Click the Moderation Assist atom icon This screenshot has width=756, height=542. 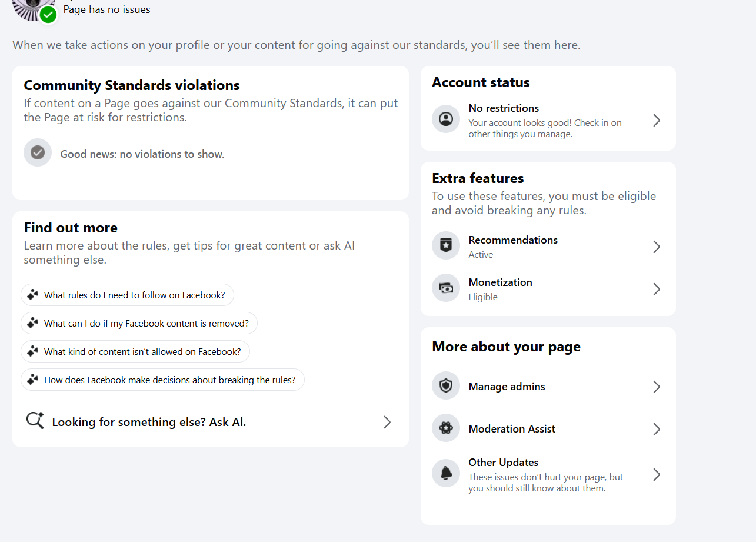pos(446,428)
